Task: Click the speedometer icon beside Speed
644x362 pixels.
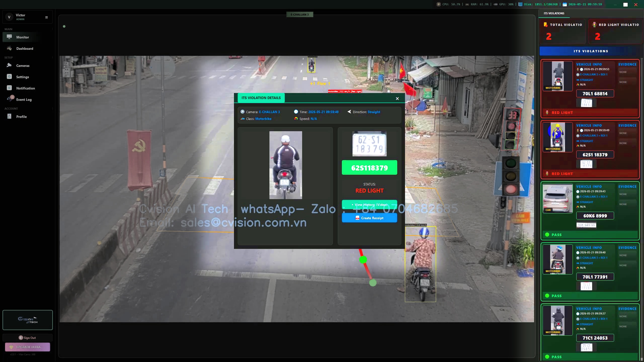Action: (x=296, y=118)
